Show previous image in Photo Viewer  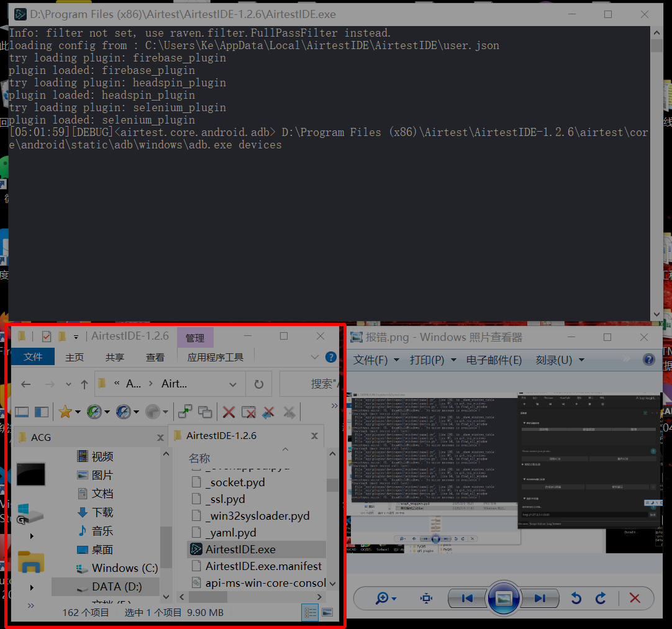(x=467, y=598)
